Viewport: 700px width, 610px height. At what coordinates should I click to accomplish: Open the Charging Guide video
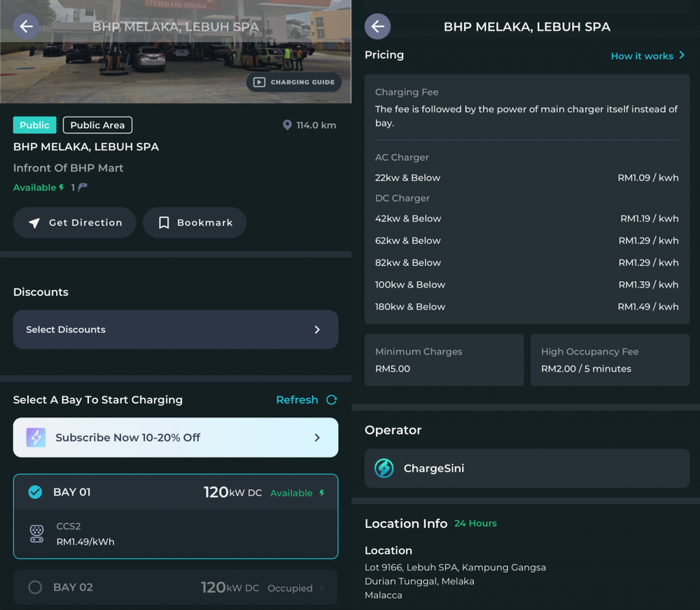point(294,82)
